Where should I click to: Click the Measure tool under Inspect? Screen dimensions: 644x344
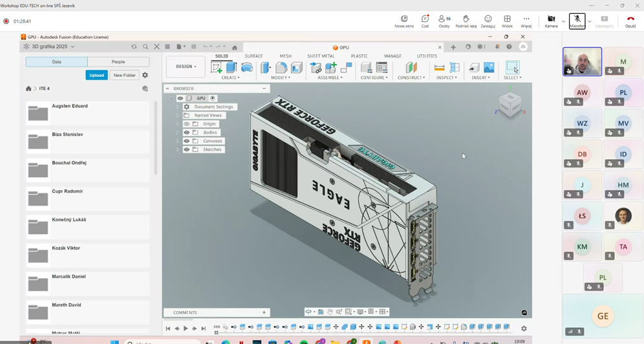pyautogui.click(x=439, y=68)
